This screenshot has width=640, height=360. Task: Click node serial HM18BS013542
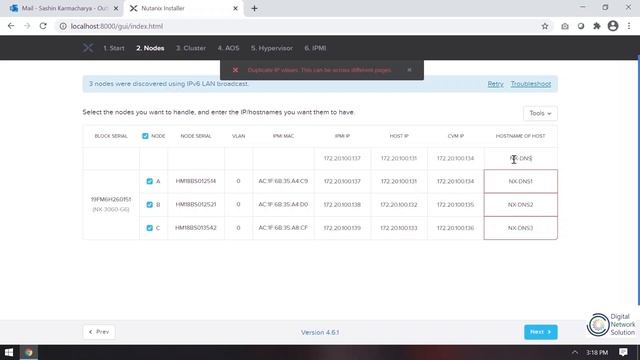(x=196, y=228)
